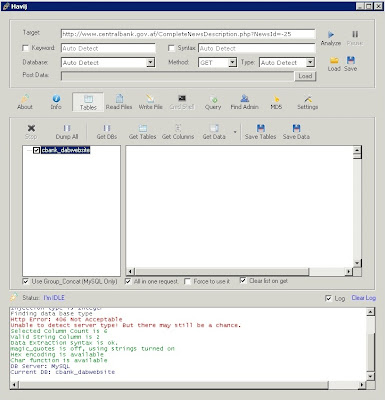
Task: Click the data panel scroll left arrow
Action: [130, 272]
